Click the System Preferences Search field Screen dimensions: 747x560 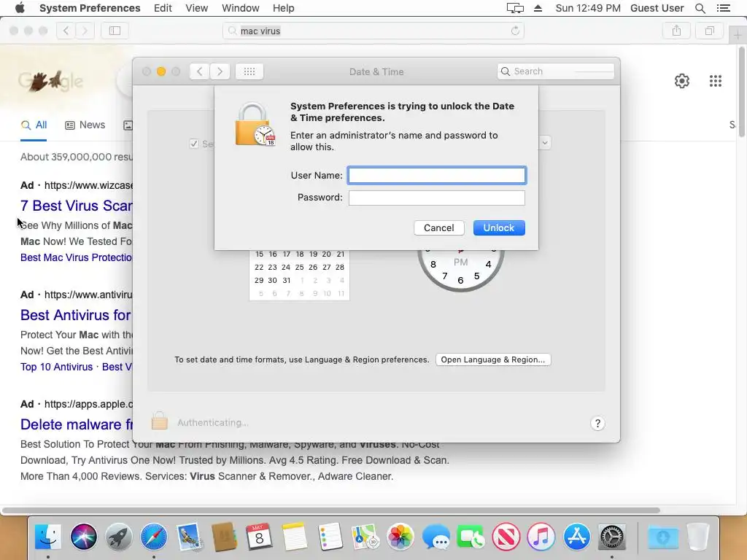[555, 71]
